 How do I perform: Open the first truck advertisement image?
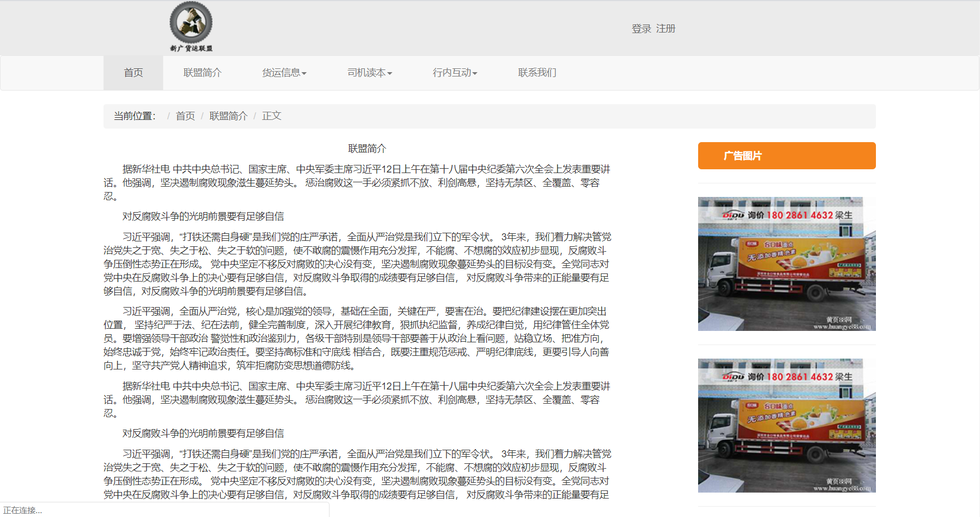(786, 264)
